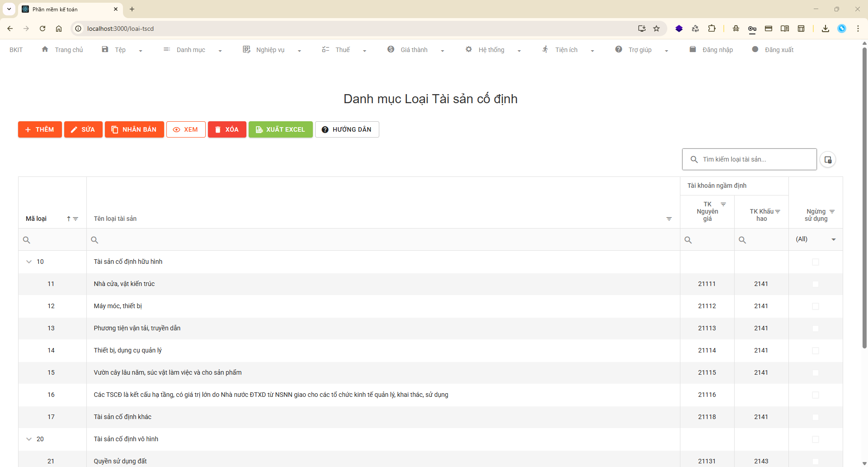Screen dimensions: 868x467
Task: Click the XUẤT EXCEL button
Action: coord(280,129)
